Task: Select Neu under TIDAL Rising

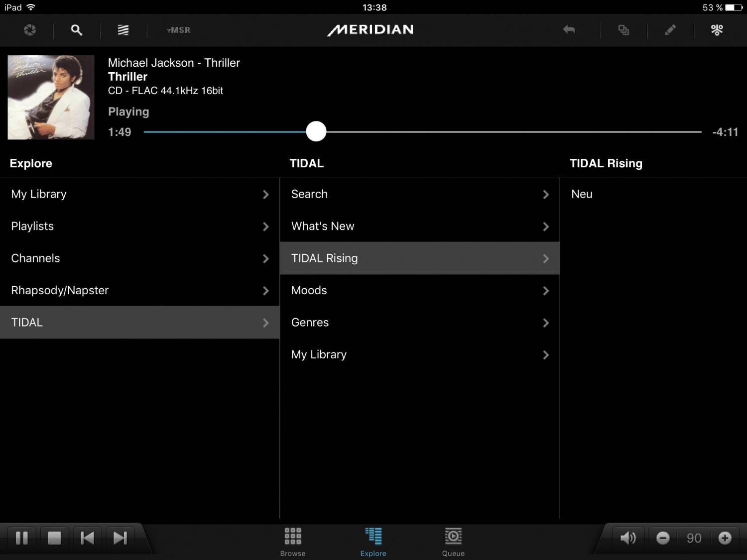Action: point(653,194)
